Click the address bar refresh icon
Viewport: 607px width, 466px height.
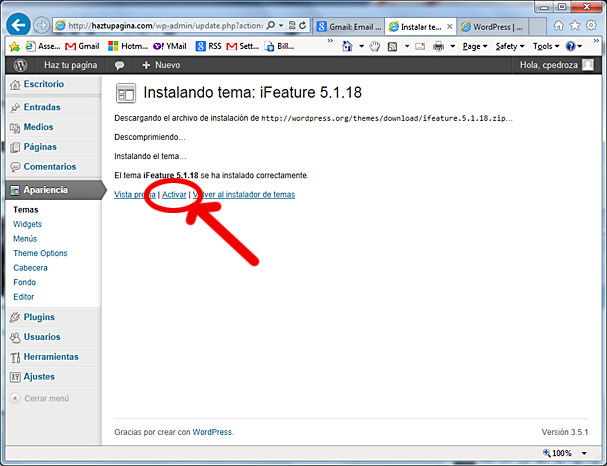(303, 26)
